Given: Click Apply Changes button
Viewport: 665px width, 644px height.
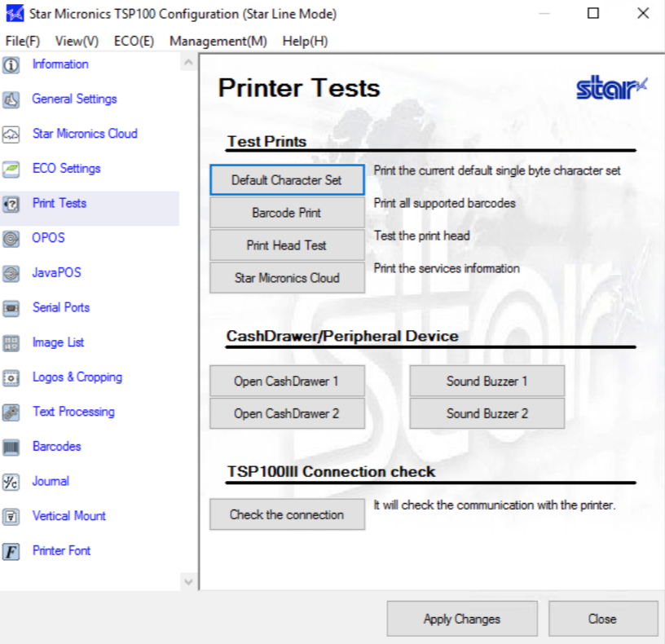Looking at the screenshot, I should click(462, 619).
